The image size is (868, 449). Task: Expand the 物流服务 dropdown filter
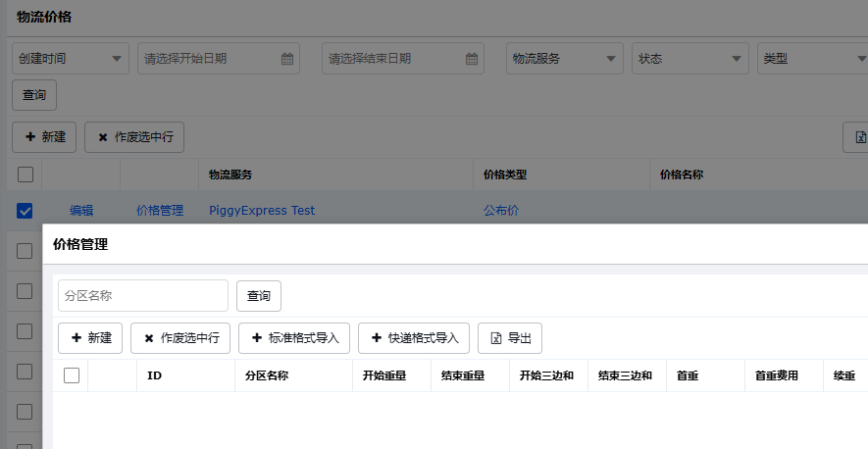point(565,59)
